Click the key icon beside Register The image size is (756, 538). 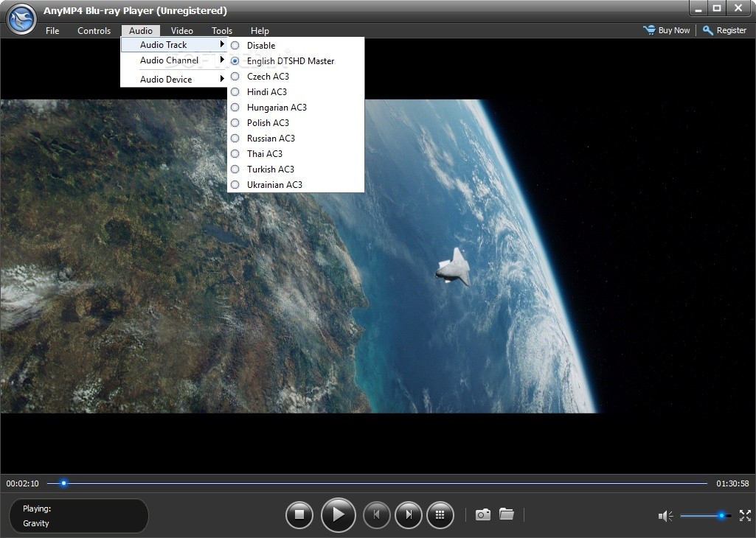pos(708,30)
